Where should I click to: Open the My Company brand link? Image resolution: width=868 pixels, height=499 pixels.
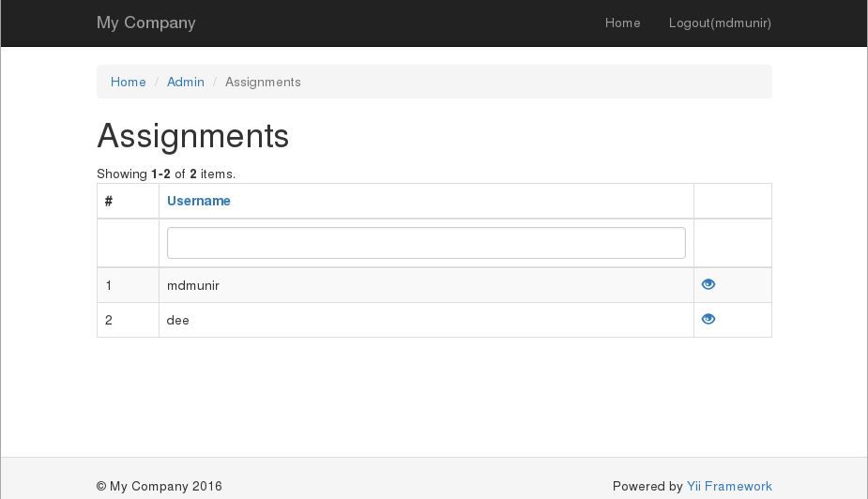pyautogui.click(x=145, y=23)
